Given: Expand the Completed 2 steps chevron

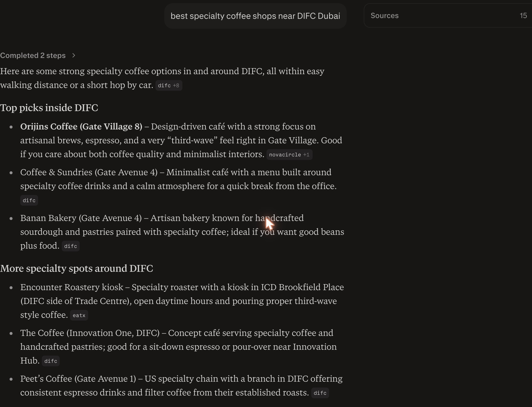Looking at the screenshot, I should coord(74,55).
